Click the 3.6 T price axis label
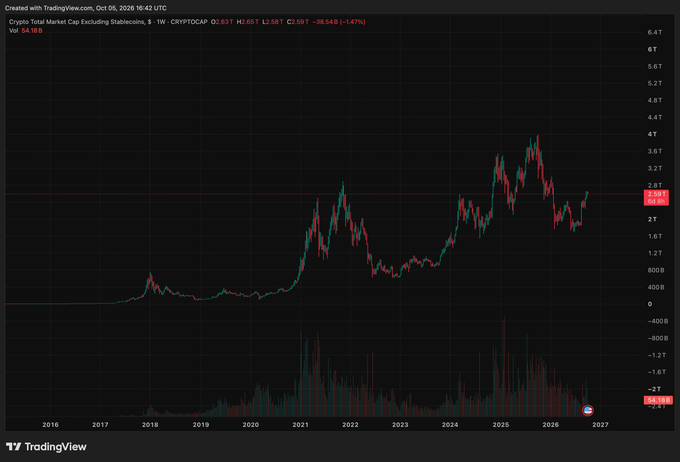680x462 pixels. click(x=655, y=151)
